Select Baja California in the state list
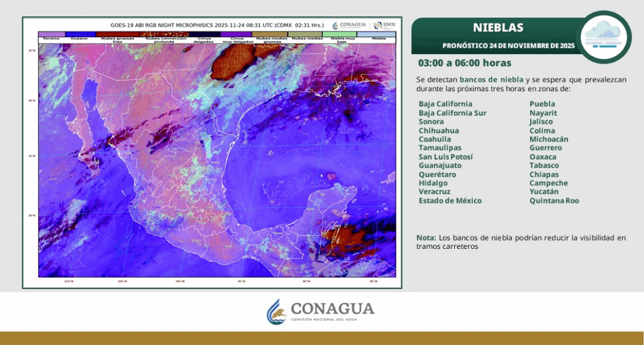Screen dimensions: 644x345 pyautogui.click(x=445, y=104)
